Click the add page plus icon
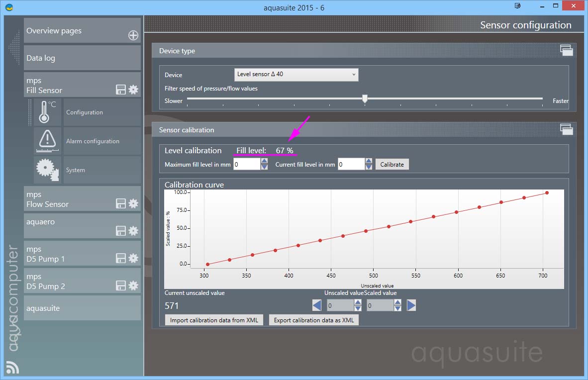Image resolution: width=588 pixels, height=380 pixels. pos(133,35)
